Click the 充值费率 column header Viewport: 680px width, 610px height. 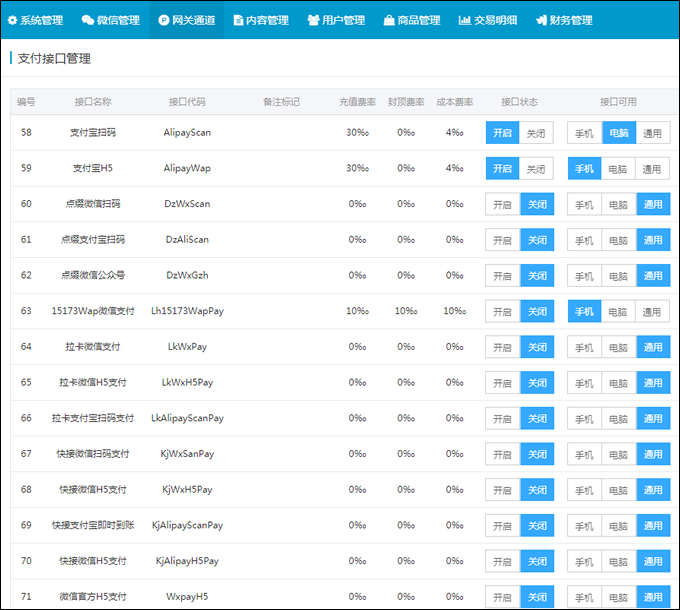(x=357, y=102)
